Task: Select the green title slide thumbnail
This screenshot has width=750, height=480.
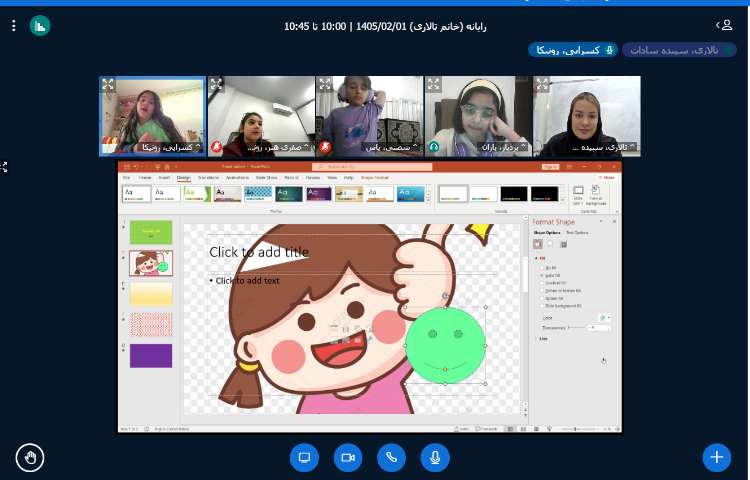Action: pos(151,232)
